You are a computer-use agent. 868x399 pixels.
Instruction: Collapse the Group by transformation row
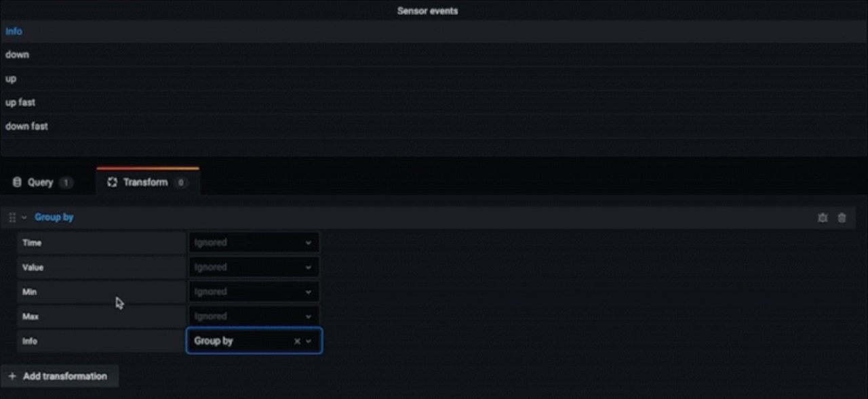[x=24, y=218]
